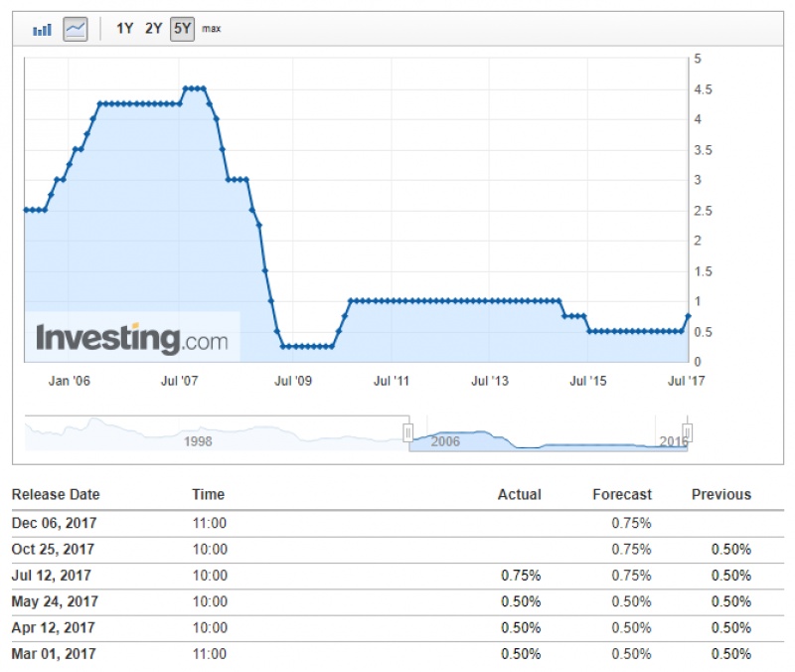Viewport: 795px width, 672px height.
Task: Click the Mar 01, 2017 release date
Action: [x=54, y=654]
